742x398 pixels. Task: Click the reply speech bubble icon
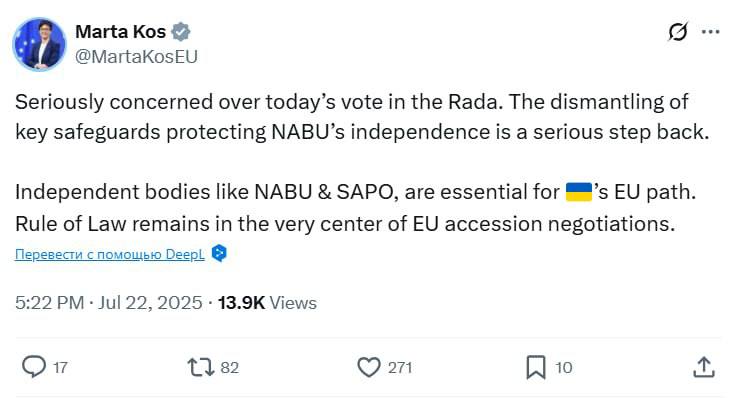(x=34, y=367)
